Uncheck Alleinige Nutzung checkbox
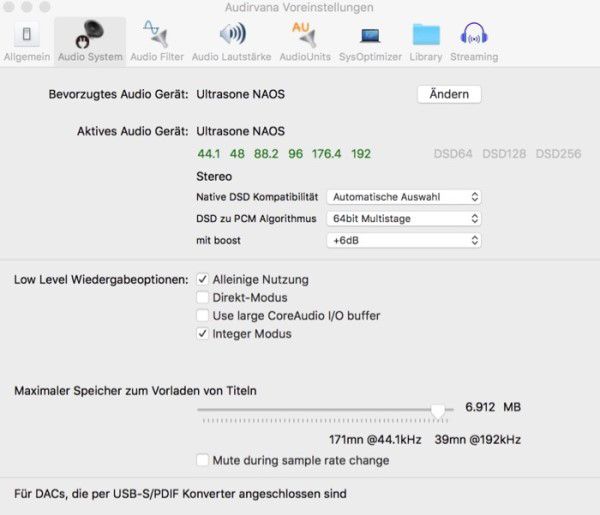The image size is (600, 515). (202, 279)
